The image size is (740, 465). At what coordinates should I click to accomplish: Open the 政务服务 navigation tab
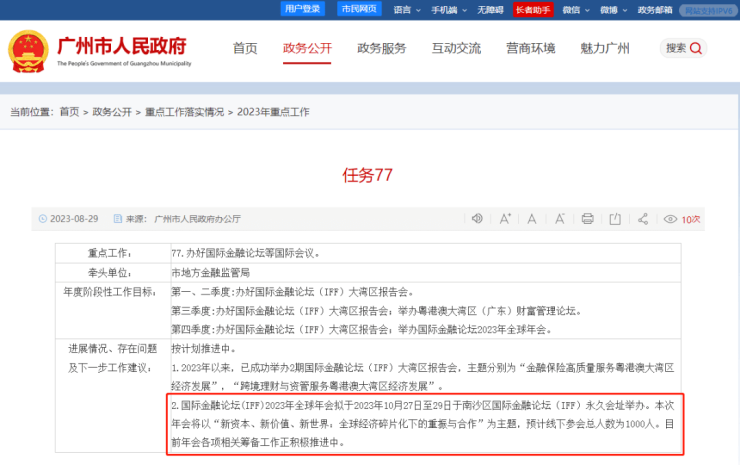(382, 48)
